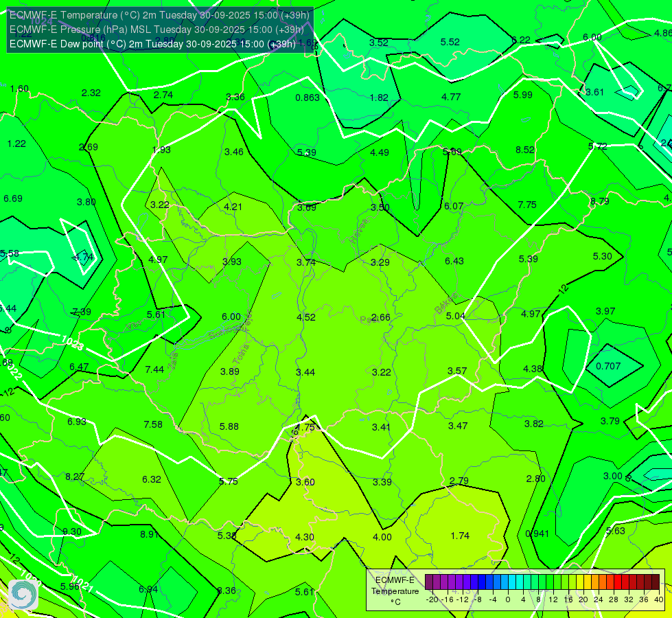Click the dew point value 2.79
Screen dimensions: 672x618
(x=459, y=481)
